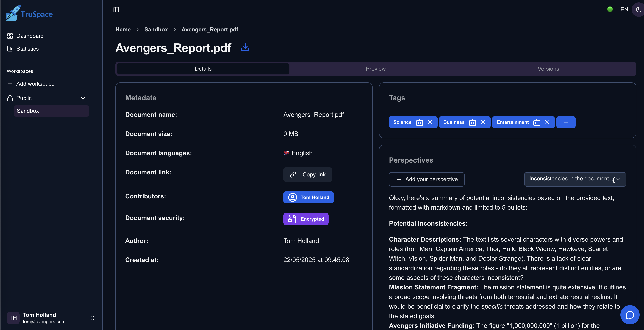Toggle the sidebar panel icon
The width and height of the screenshot is (644, 330).
point(116,10)
